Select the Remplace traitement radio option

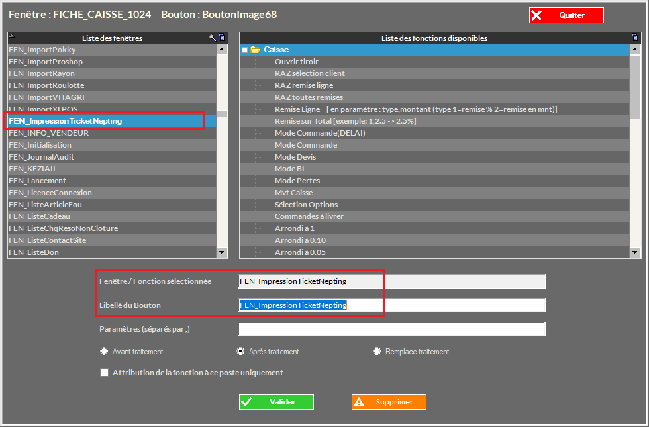point(376,351)
